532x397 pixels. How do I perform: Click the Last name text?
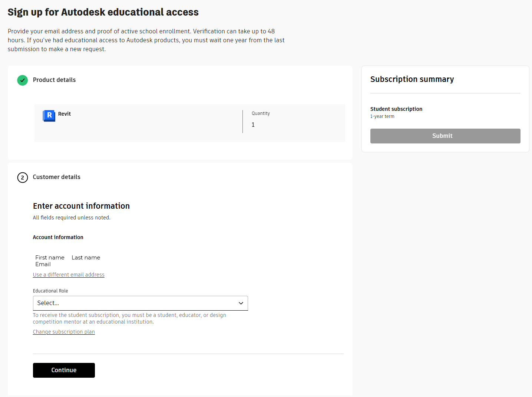tap(86, 258)
